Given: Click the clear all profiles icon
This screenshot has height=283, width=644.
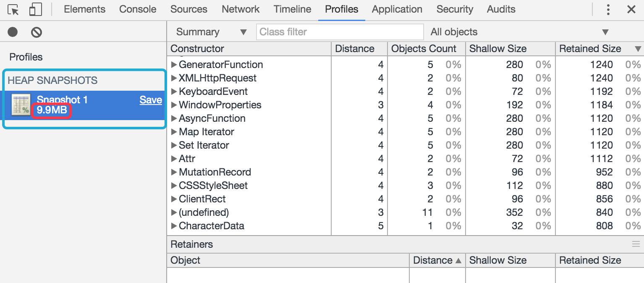Looking at the screenshot, I should (37, 32).
